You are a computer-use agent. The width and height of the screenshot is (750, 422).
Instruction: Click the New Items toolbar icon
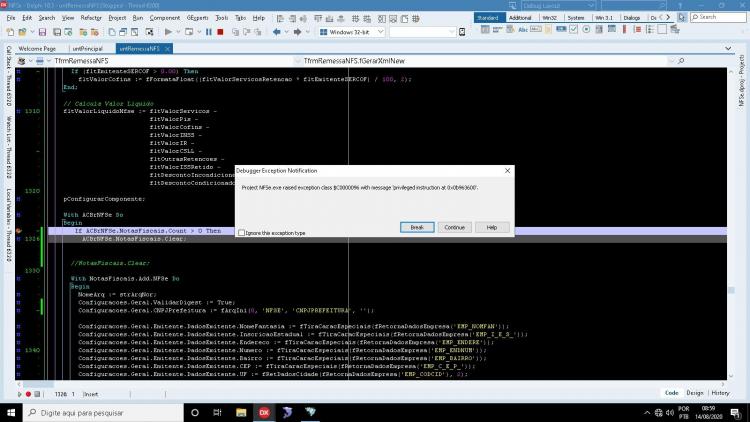(10, 32)
